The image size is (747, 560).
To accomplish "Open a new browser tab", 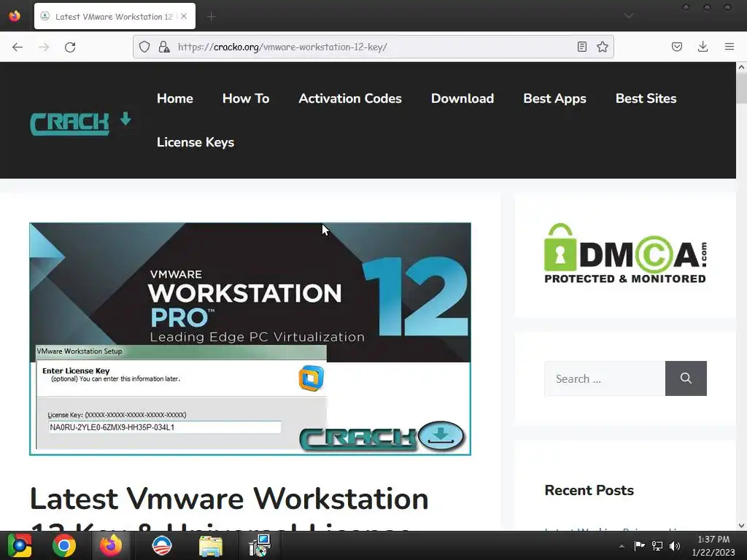I will tap(211, 17).
